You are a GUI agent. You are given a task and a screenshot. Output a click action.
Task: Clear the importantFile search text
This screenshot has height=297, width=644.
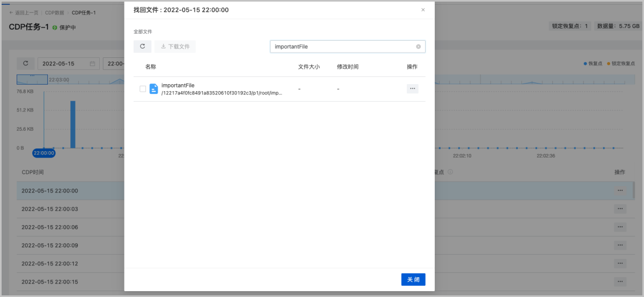pyautogui.click(x=418, y=47)
